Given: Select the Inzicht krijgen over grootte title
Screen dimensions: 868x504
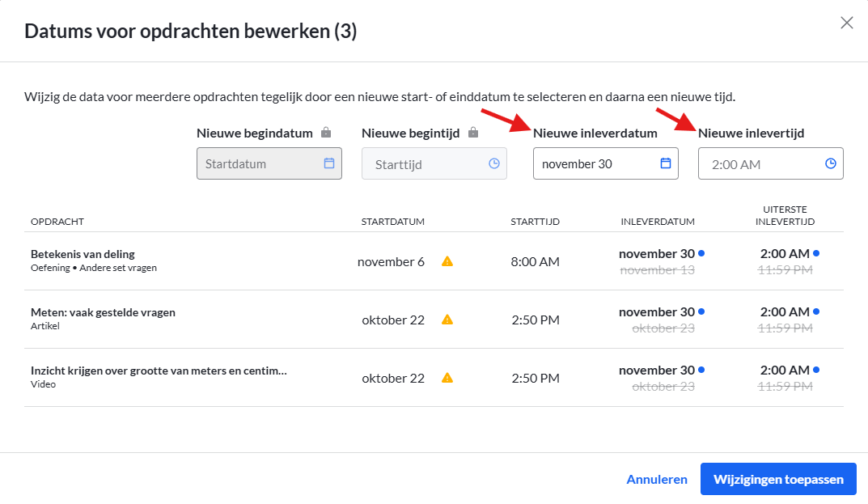Looking at the screenshot, I should [159, 371].
